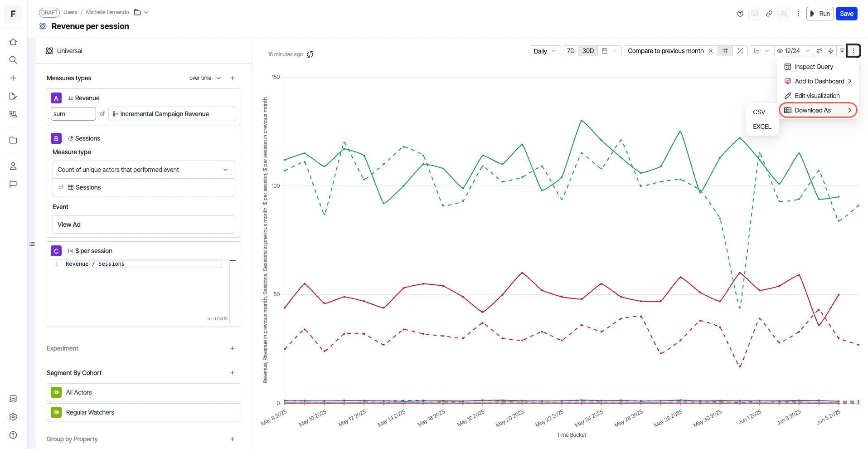This screenshot has height=449, width=868.
Task: Open the calendar date range dropdown
Action: [x=609, y=51]
